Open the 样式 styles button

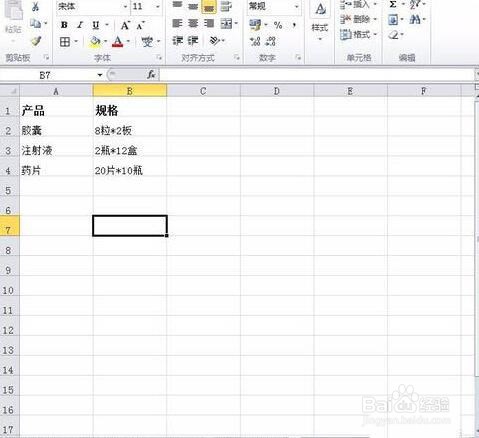[x=320, y=21]
